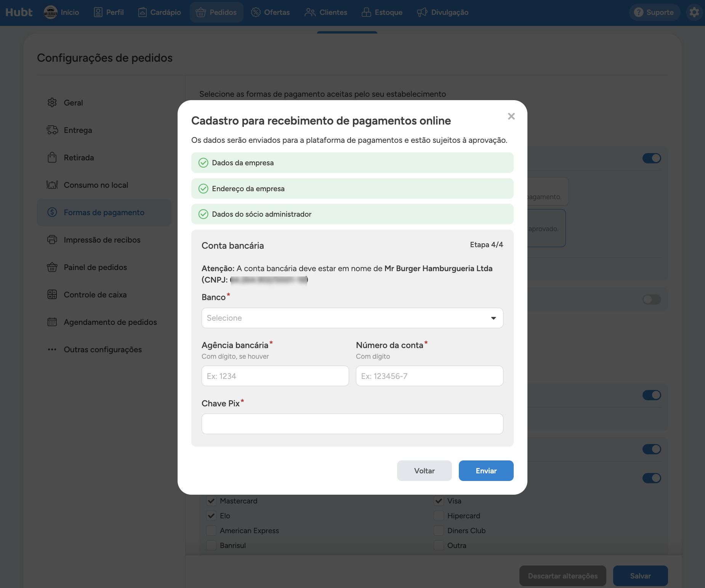Focus the Número da conta input field
705x588 pixels.
coord(429,376)
